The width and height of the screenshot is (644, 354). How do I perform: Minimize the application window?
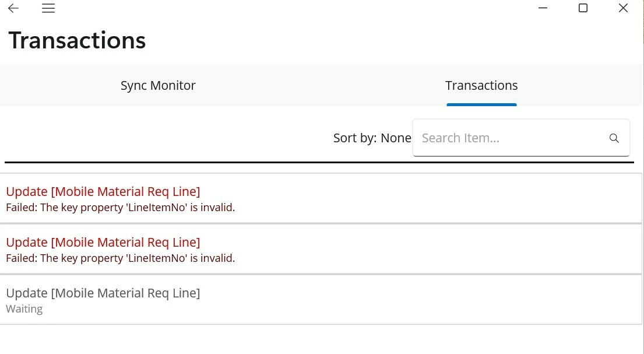coord(543,8)
